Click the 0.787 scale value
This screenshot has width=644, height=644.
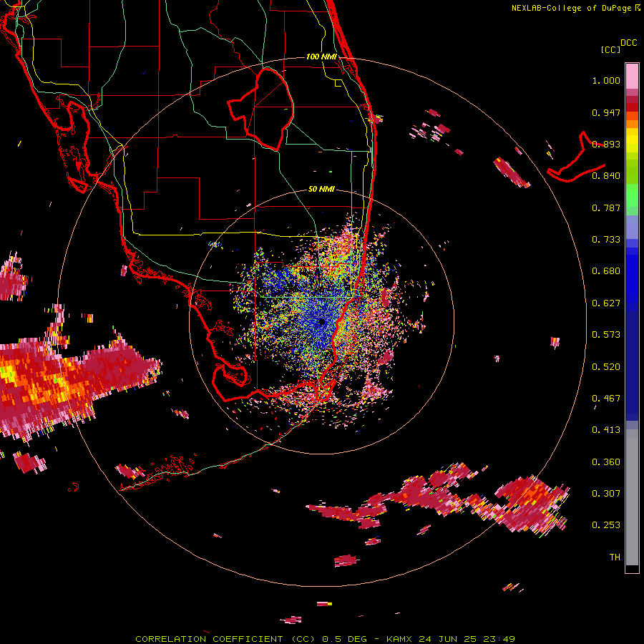click(x=606, y=208)
